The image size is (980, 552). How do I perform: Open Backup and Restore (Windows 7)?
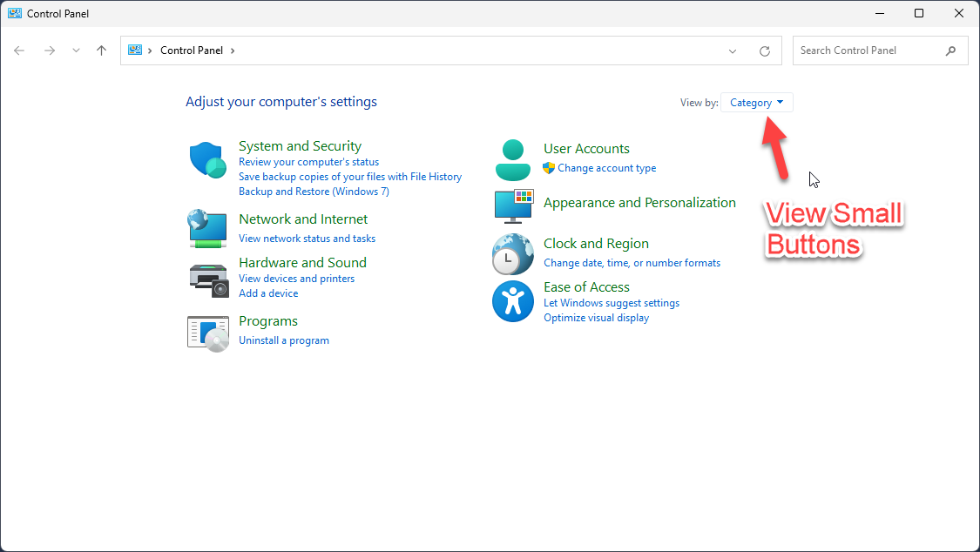pyautogui.click(x=314, y=192)
